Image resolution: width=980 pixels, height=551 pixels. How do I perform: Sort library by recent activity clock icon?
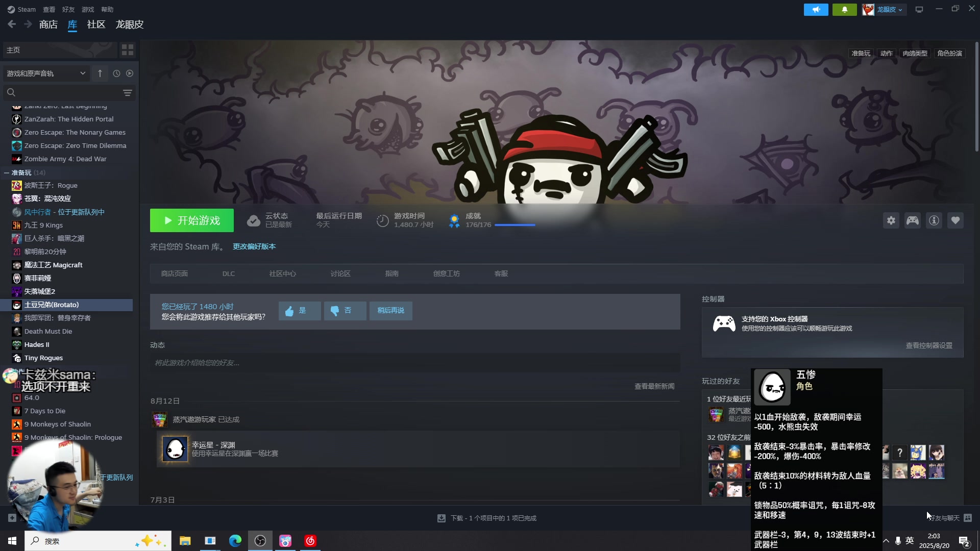(x=116, y=73)
